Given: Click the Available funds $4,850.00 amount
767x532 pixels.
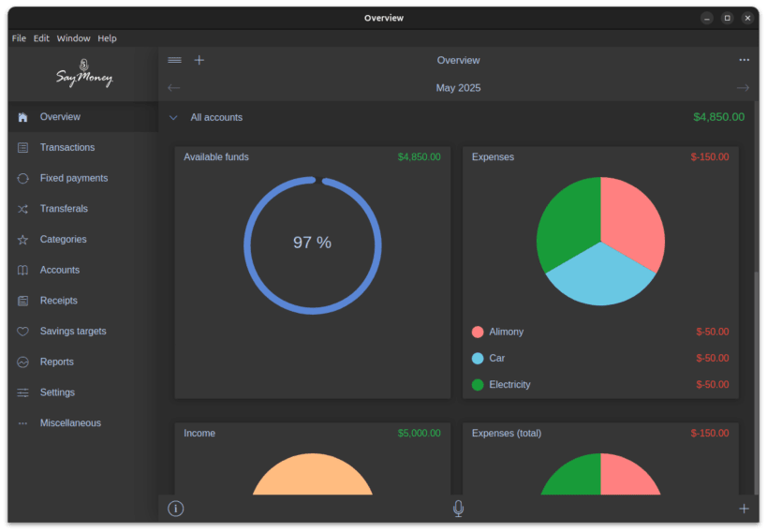Looking at the screenshot, I should (419, 157).
